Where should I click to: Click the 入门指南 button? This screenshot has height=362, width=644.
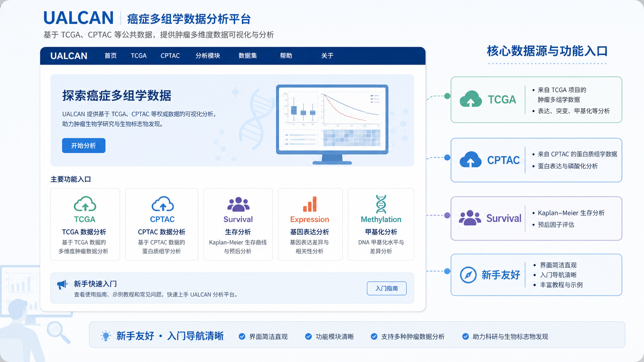(387, 289)
